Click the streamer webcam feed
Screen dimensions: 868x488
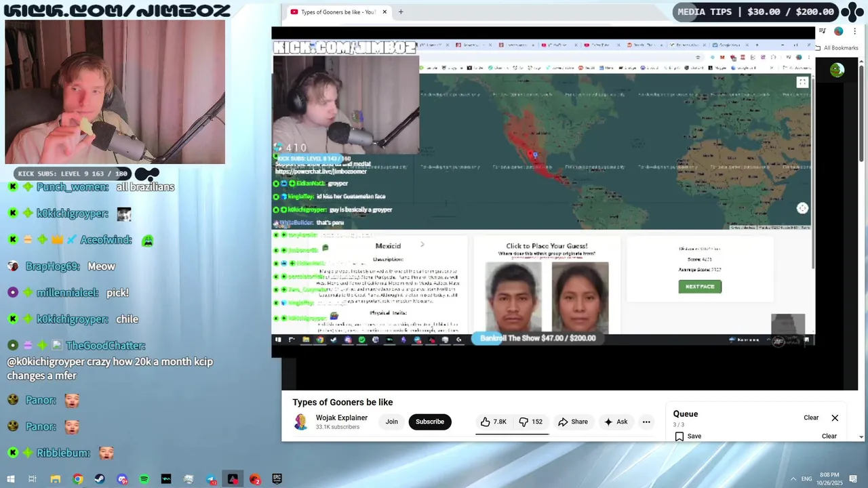[x=115, y=92]
